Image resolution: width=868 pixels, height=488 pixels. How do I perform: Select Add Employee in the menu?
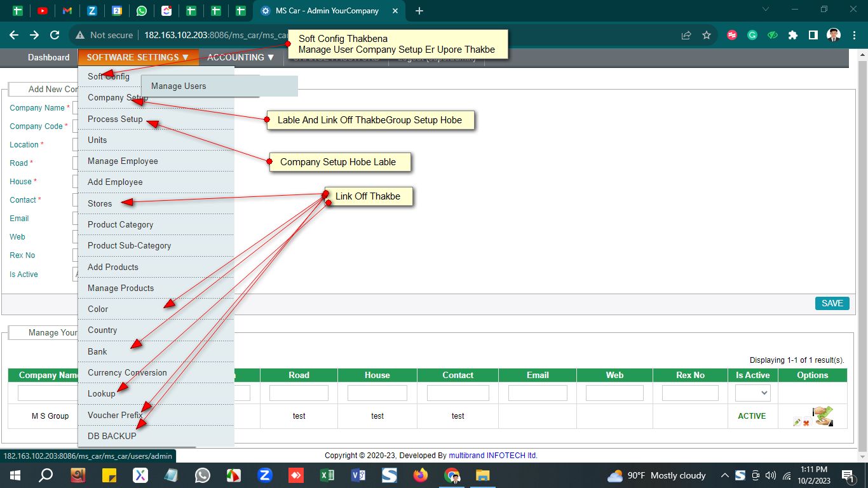point(156,182)
